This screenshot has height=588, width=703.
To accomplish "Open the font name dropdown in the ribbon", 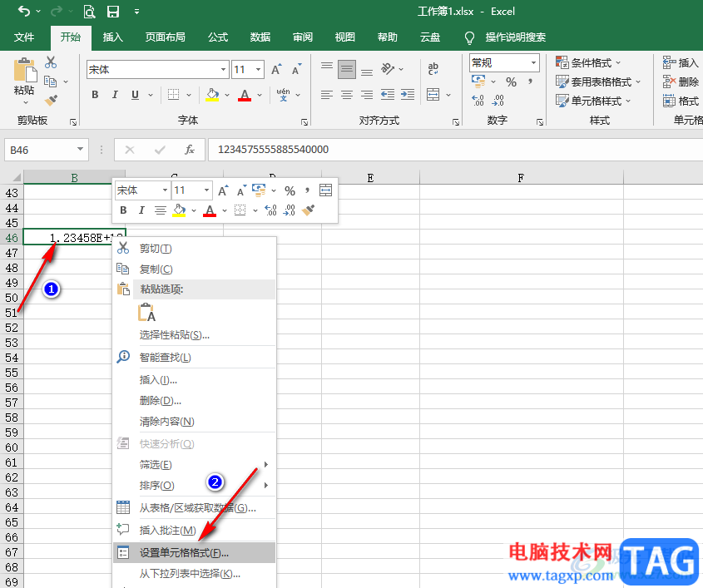I will (223, 70).
